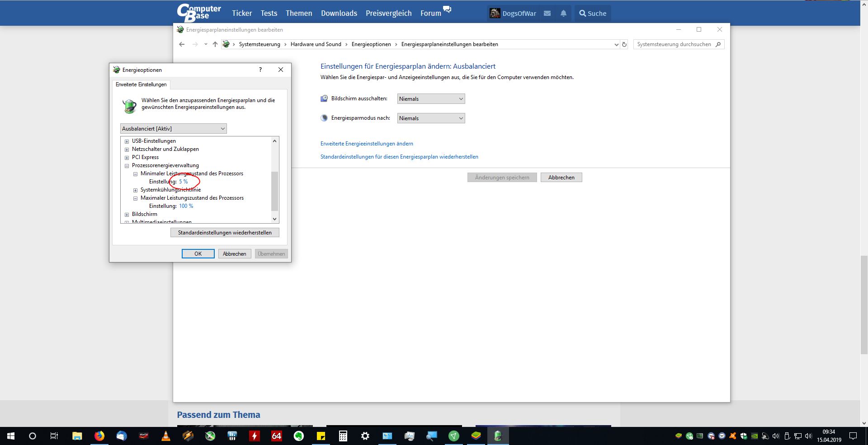Click the Avast tray icon
Image resolution: width=868 pixels, height=445 pixels.
point(733,436)
